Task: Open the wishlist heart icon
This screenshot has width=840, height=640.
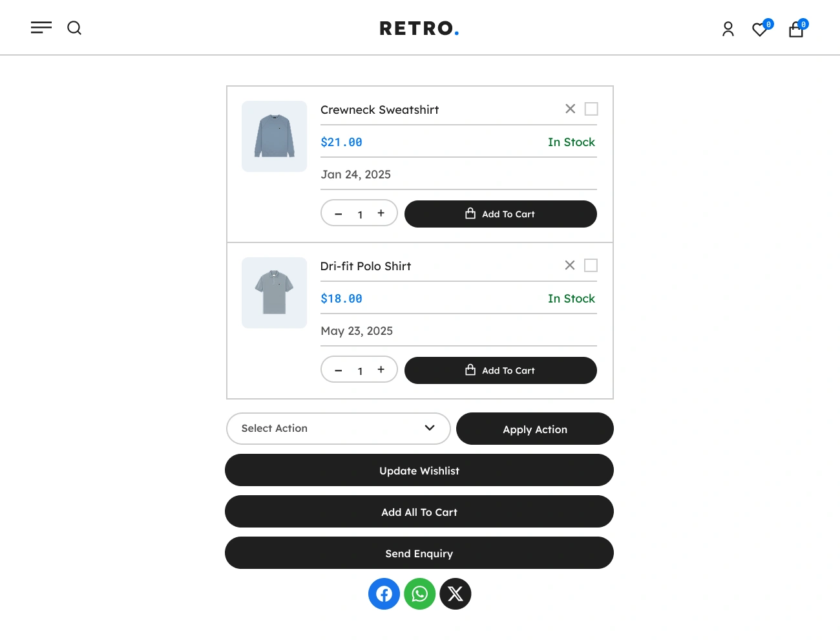Action: (761, 29)
